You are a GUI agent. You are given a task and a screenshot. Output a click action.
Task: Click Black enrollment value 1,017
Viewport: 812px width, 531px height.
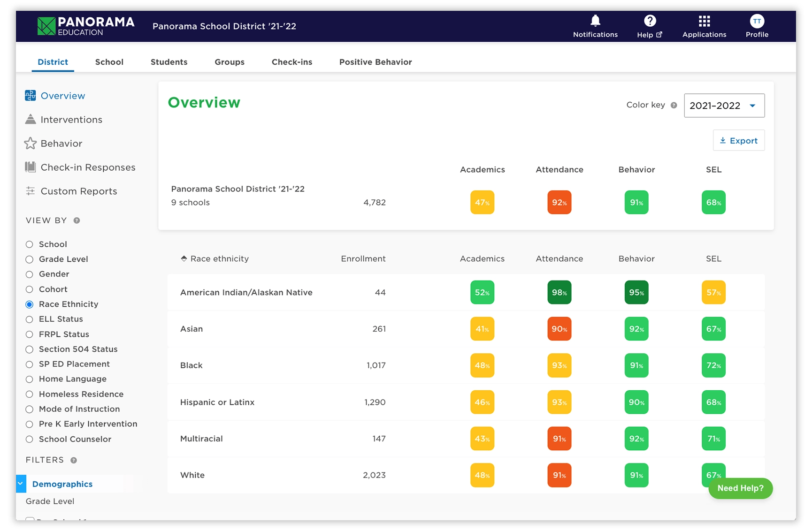click(376, 365)
